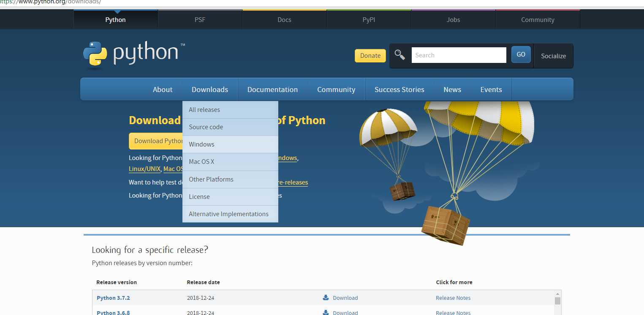
Task: Select License from Downloads dropdown
Action: pos(230,197)
